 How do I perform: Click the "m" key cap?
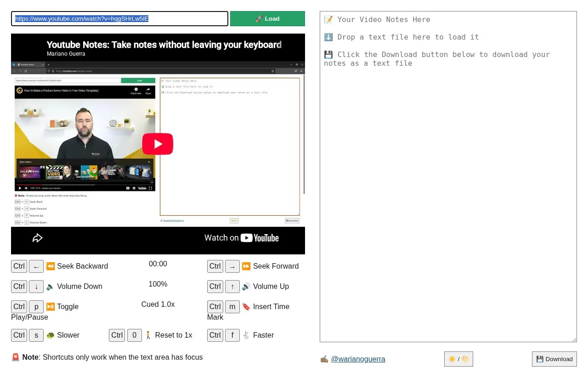pos(232,307)
